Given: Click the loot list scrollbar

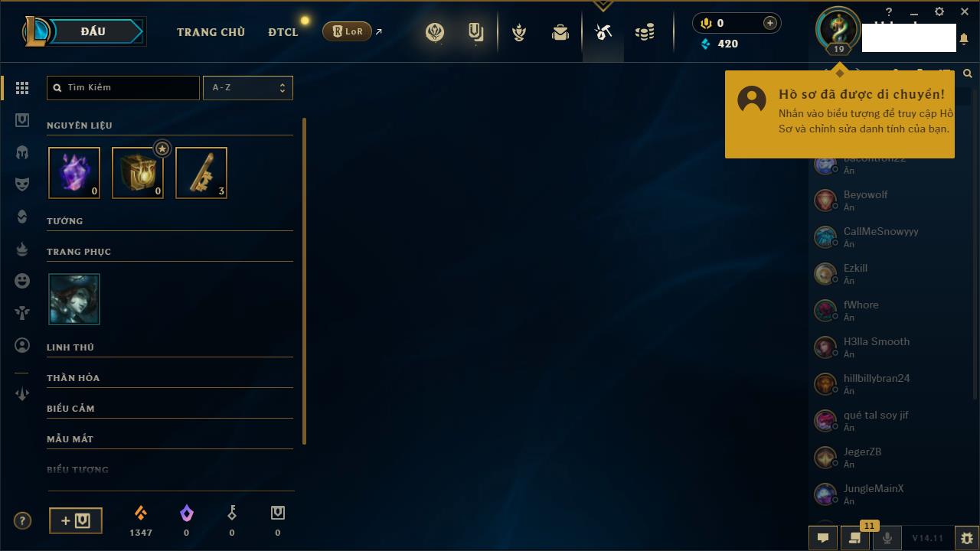Looking at the screenshot, I should tap(305, 281).
